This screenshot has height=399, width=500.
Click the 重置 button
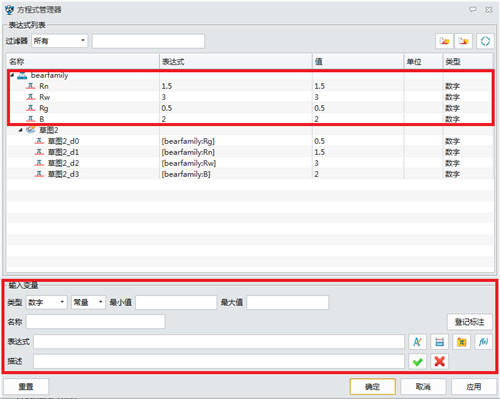coord(26,387)
